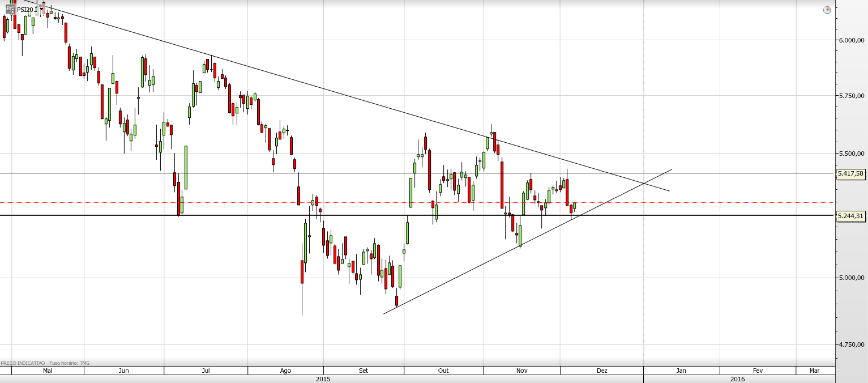Click the 2016 year label
The height and width of the screenshot is (383, 868).
(738, 378)
